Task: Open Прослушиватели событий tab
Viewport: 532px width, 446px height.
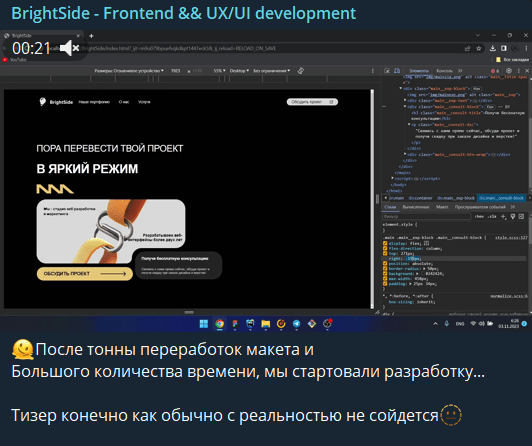Action: (x=480, y=207)
